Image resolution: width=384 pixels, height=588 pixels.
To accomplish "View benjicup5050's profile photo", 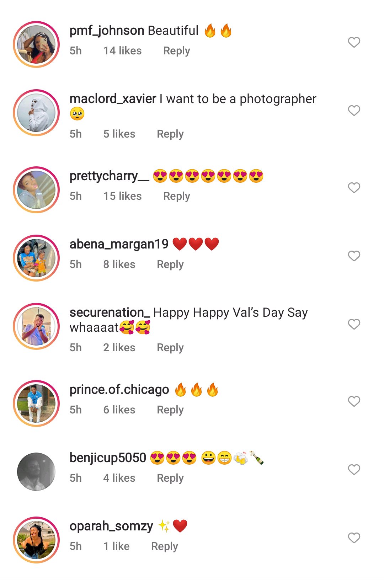I will click(x=36, y=472).
